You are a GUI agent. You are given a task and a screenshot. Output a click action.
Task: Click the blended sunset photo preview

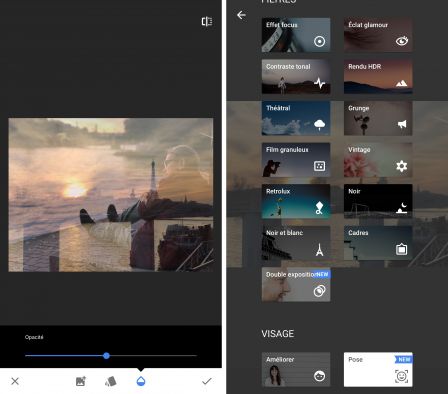pos(111,195)
